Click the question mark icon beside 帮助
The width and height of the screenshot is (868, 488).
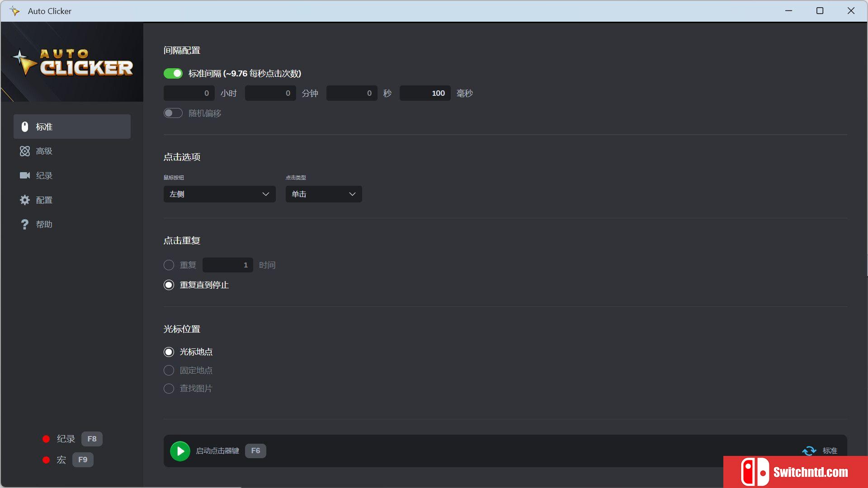(25, 224)
